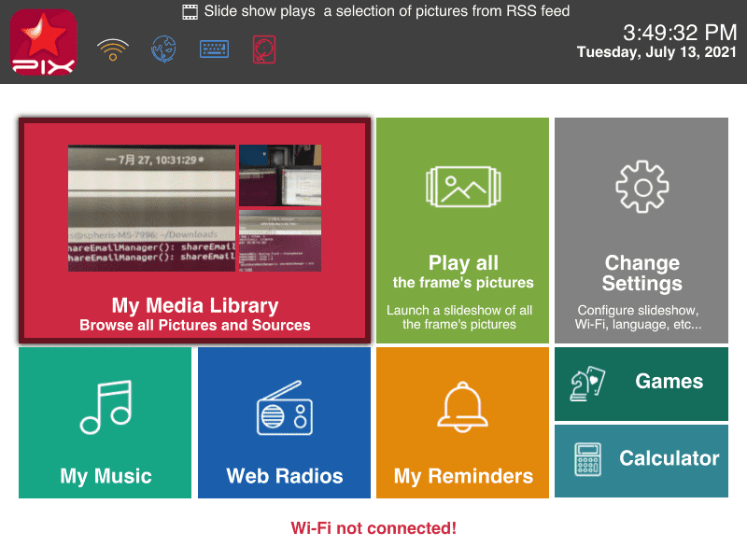This screenshot has width=747, height=560.
Task: Click the Wi-Fi signal status icon
Action: (113, 49)
